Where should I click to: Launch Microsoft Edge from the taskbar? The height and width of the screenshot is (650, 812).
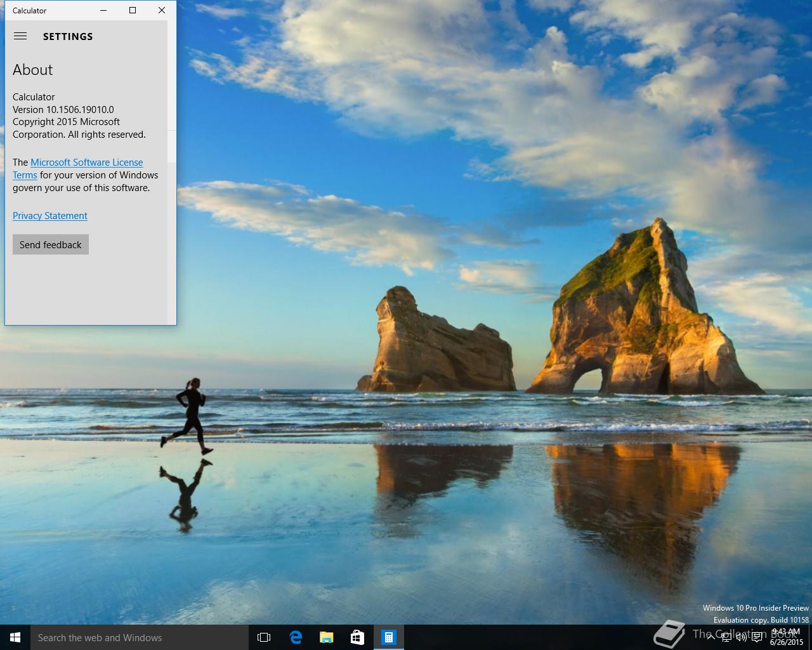click(296, 637)
